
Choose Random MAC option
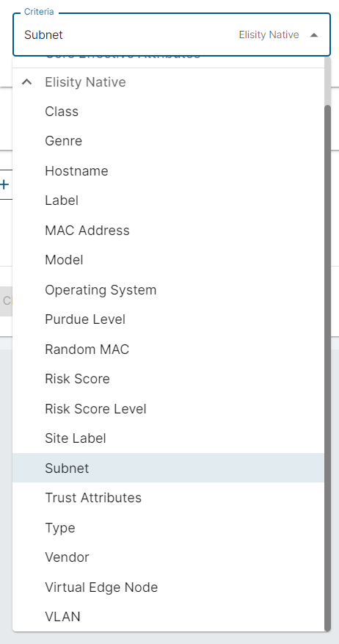click(168, 350)
